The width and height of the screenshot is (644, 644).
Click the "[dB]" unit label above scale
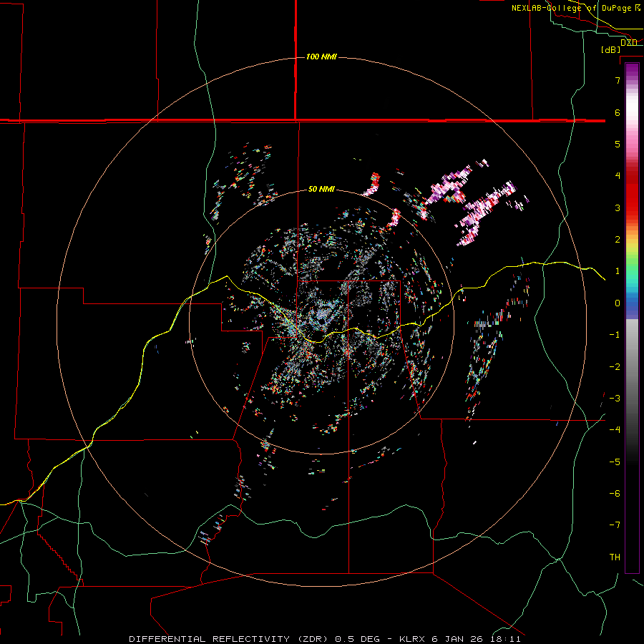pos(610,49)
